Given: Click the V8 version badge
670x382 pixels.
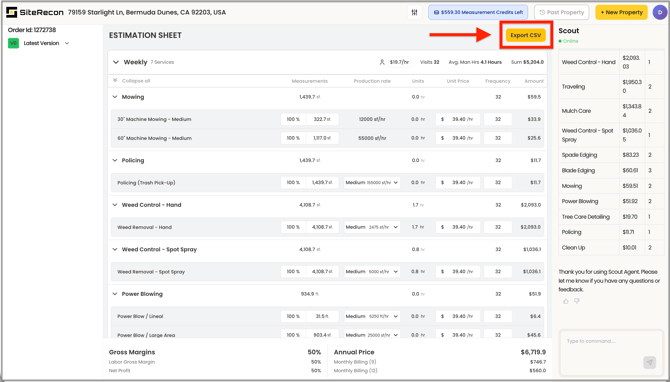Looking at the screenshot, I should [13, 43].
